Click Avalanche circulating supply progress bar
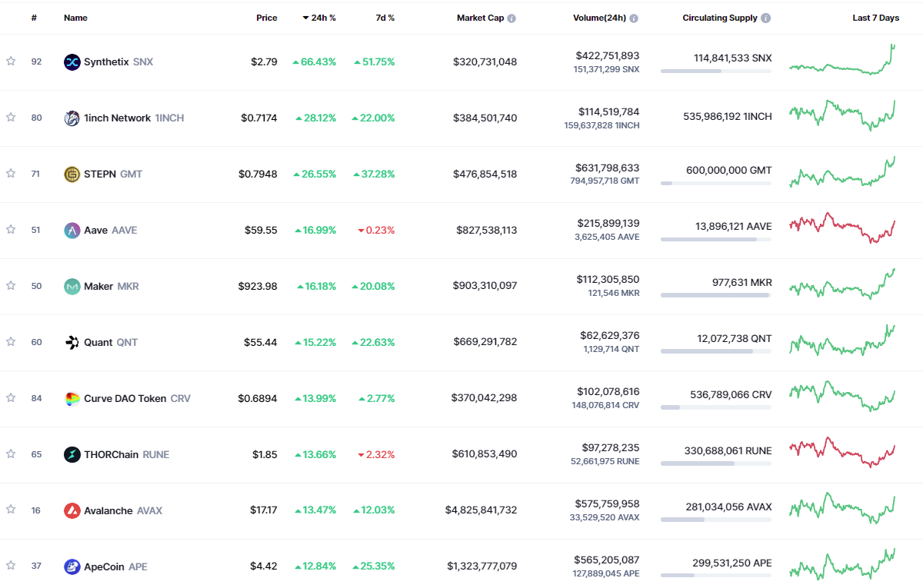923x588 pixels. tap(715, 520)
